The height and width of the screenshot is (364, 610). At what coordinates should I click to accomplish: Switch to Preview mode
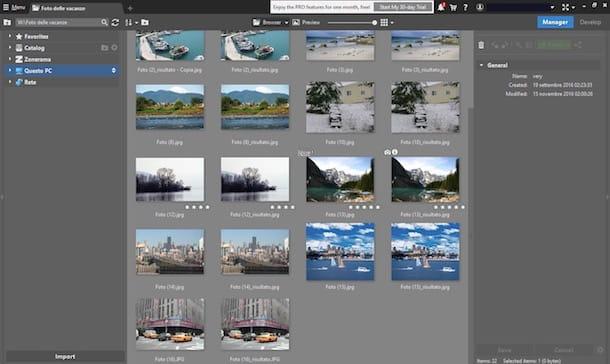(x=307, y=22)
